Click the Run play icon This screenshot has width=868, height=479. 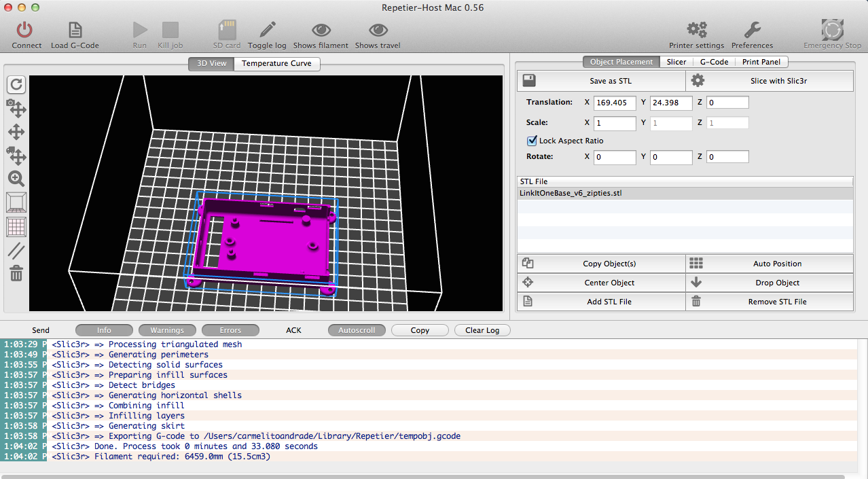[x=140, y=30]
